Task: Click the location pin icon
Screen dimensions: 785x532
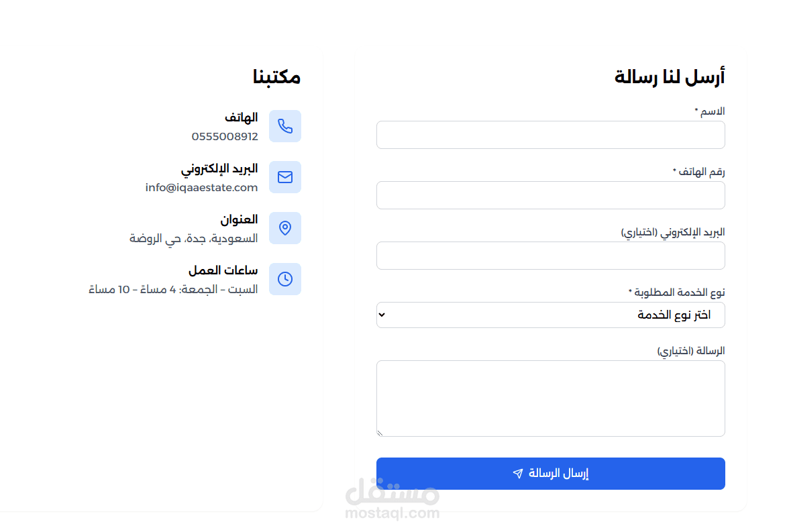Action: pyautogui.click(x=285, y=228)
